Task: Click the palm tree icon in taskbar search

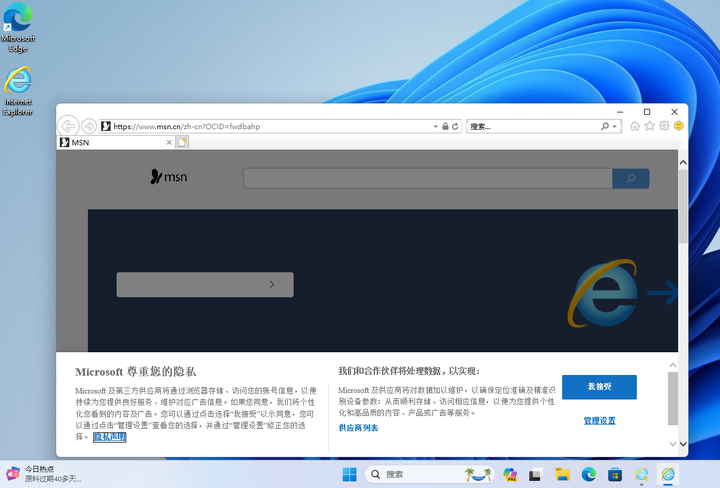Action: [478, 474]
